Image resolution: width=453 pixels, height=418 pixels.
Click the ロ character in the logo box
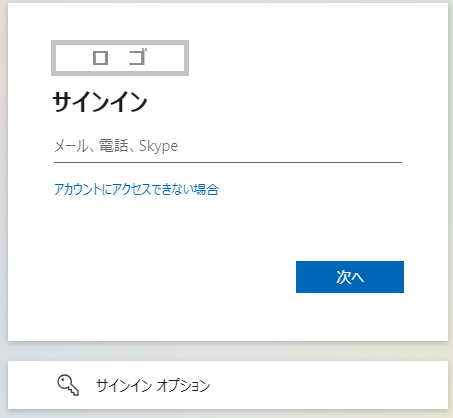100,58
